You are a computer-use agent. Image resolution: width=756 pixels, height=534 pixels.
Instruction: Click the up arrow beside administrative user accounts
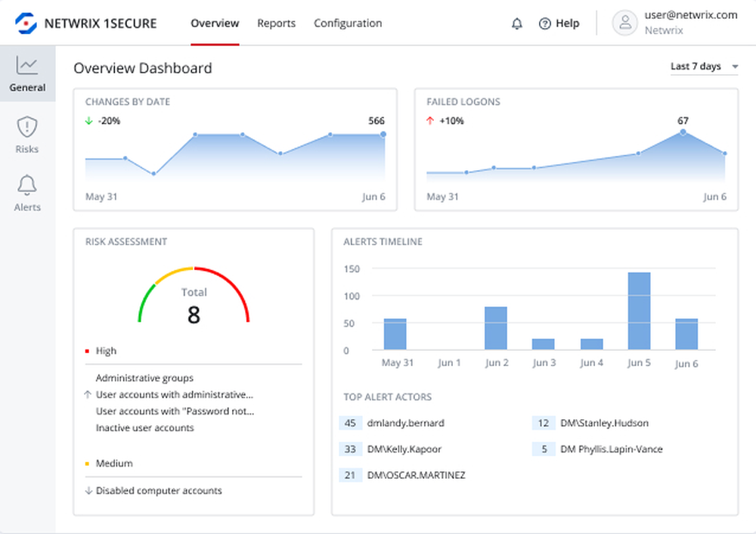click(88, 395)
